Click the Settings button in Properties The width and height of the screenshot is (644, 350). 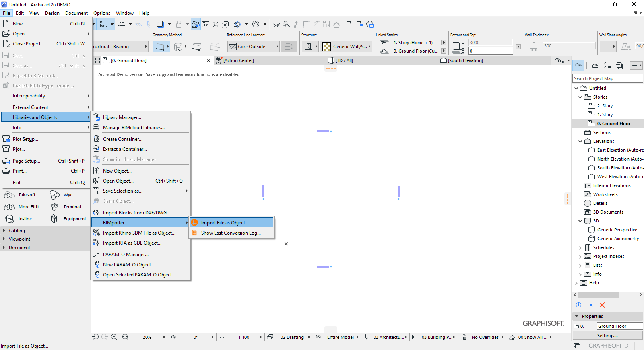pos(608,336)
